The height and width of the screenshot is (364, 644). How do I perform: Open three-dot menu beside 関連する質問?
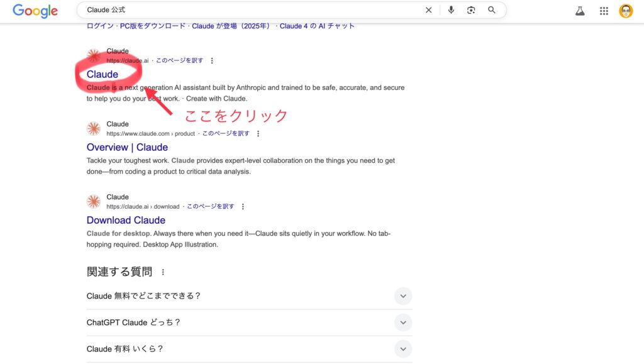(x=163, y=272)
